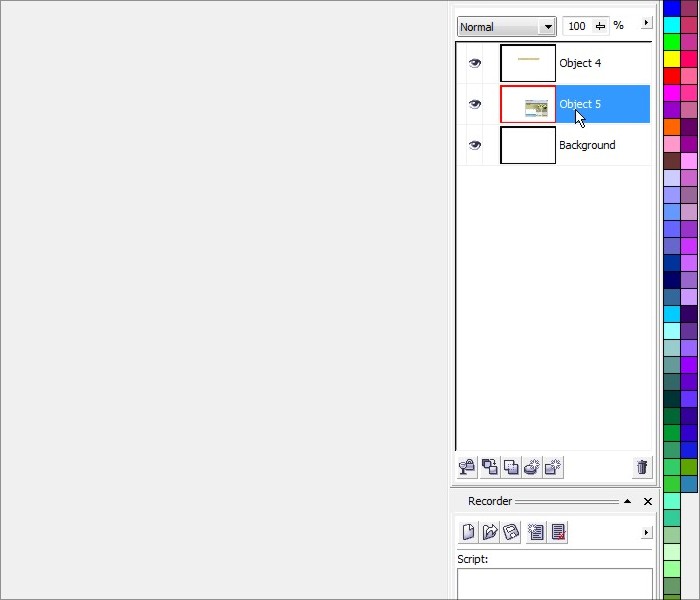Click the script icon with red mark

pyautogui.click(x=558, y=532)
